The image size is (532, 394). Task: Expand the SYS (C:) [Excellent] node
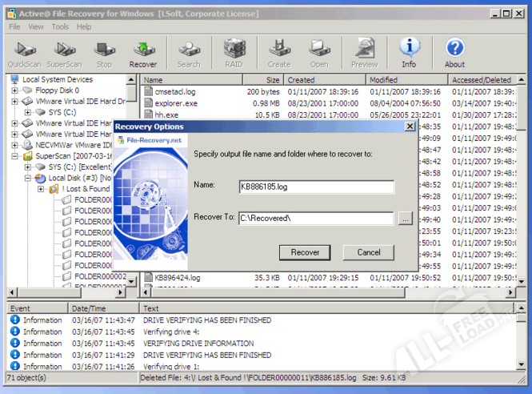click(28, 167)
